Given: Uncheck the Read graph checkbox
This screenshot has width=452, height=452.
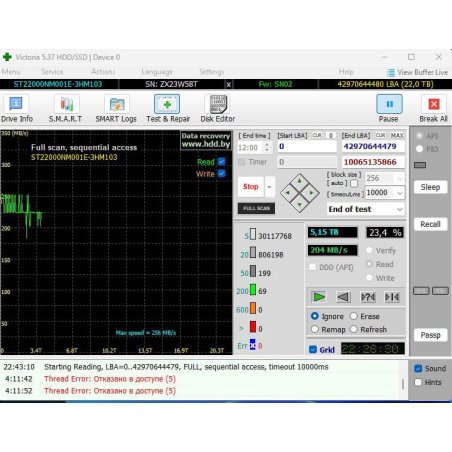Looking at the screenshot, I should point(221,162).
